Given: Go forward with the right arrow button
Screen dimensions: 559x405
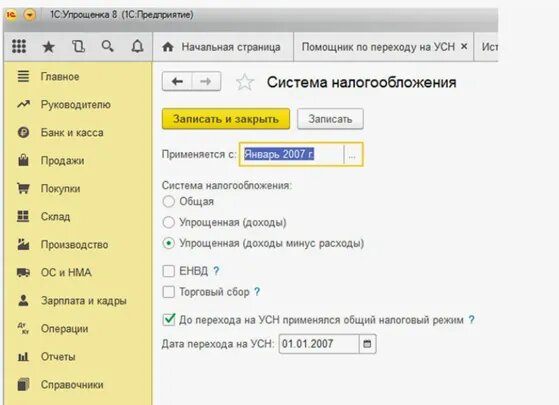Looking at the screenshot, I should tap(206, 82).
